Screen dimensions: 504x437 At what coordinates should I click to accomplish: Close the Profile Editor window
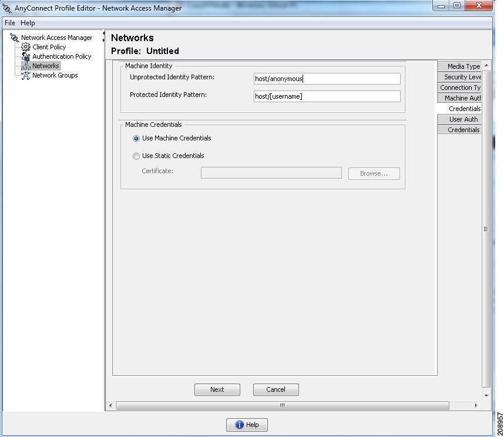(479, 5)
